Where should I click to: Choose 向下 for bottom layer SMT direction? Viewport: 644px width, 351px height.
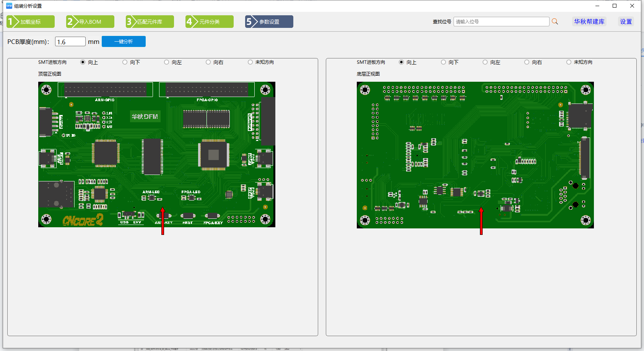[x=450, y=62]
